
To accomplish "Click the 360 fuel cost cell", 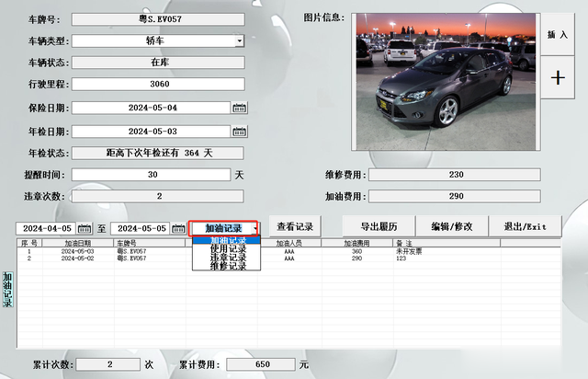I will (357, 251).
